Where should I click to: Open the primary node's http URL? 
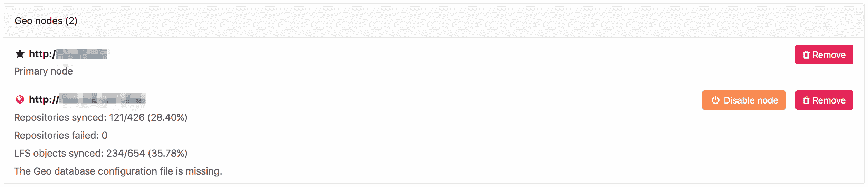[x=68, y=54]
